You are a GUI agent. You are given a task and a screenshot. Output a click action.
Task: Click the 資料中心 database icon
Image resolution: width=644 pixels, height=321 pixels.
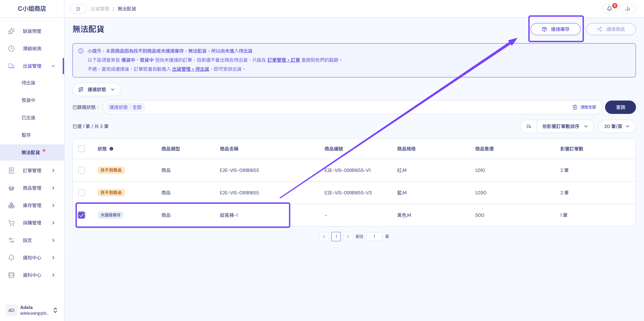pos(11,275)
